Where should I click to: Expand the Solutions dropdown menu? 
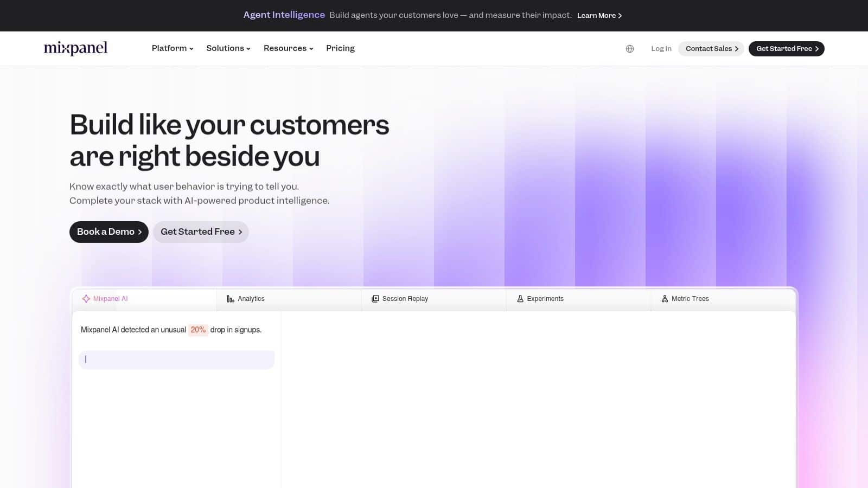(228, 48)
